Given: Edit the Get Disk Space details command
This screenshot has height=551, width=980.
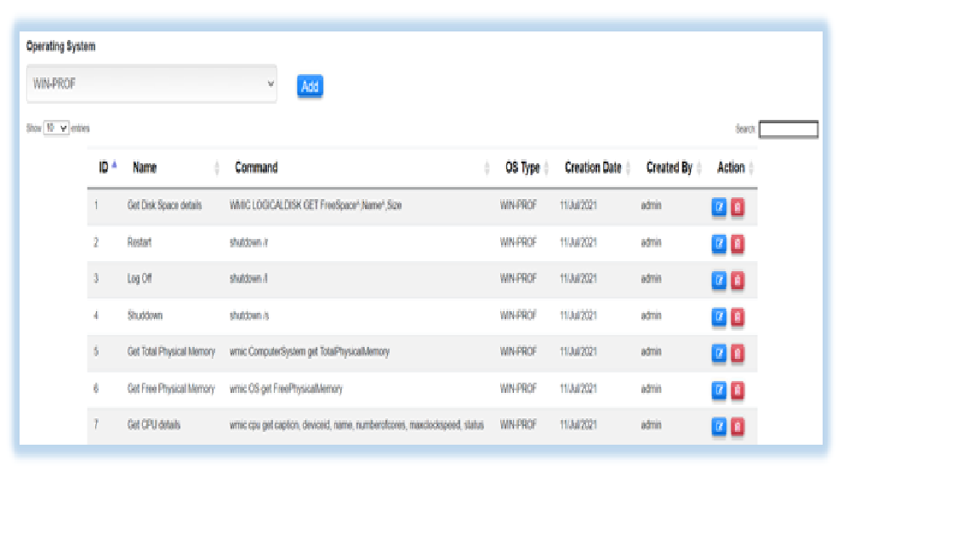Looking at the screenshot, I should [x=719, y=207].
